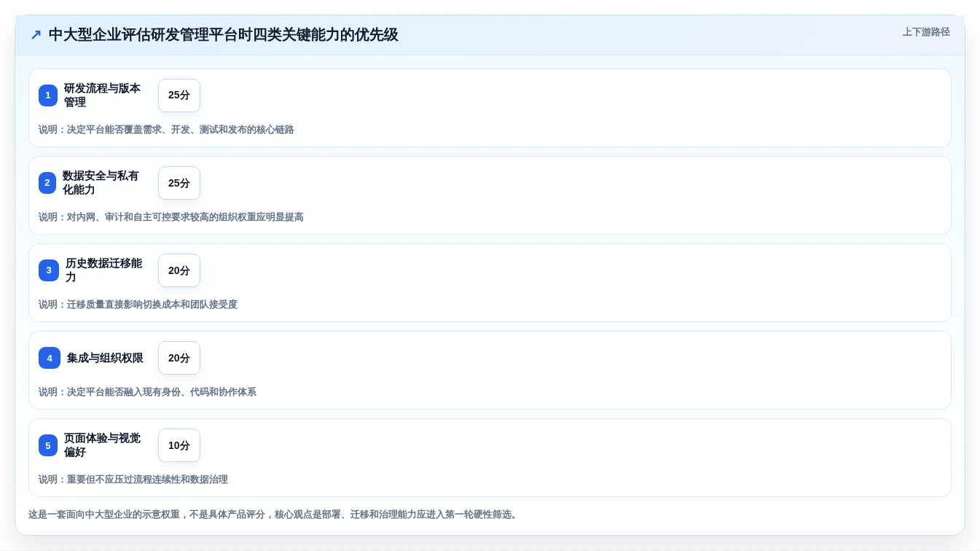The width and height of the screenshot is (980, 551).
Task: Click the description about 内网、审计和自主可控
Action: (171, 217)
